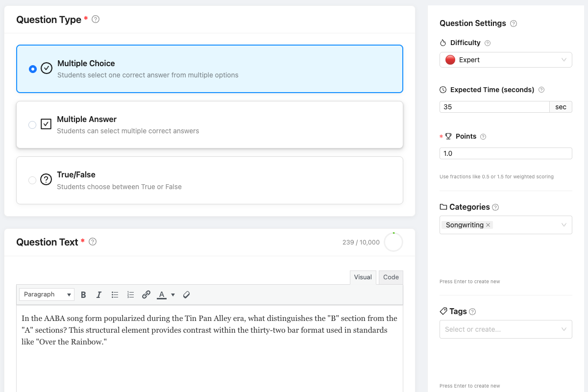Click the Points input field
This screenshot has height=392, width=588.
pyautogui.click(x=506, y=153)
